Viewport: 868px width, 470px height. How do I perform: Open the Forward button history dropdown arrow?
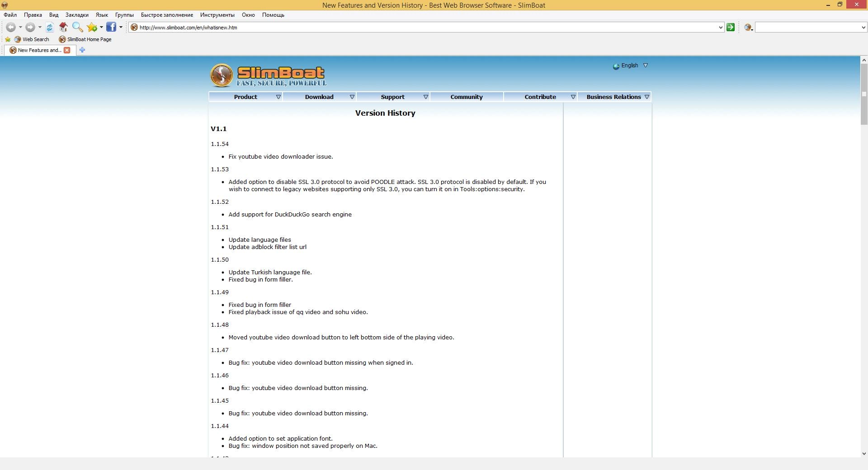[40, 27]
